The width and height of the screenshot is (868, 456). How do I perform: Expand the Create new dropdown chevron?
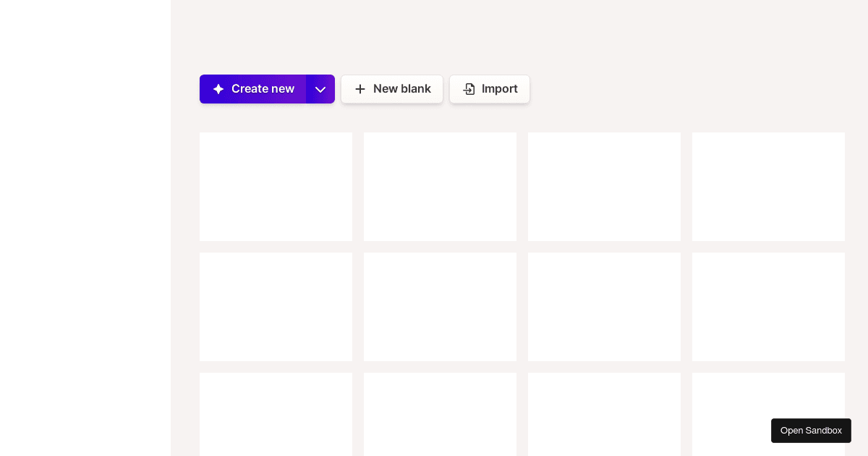point(320,89)
